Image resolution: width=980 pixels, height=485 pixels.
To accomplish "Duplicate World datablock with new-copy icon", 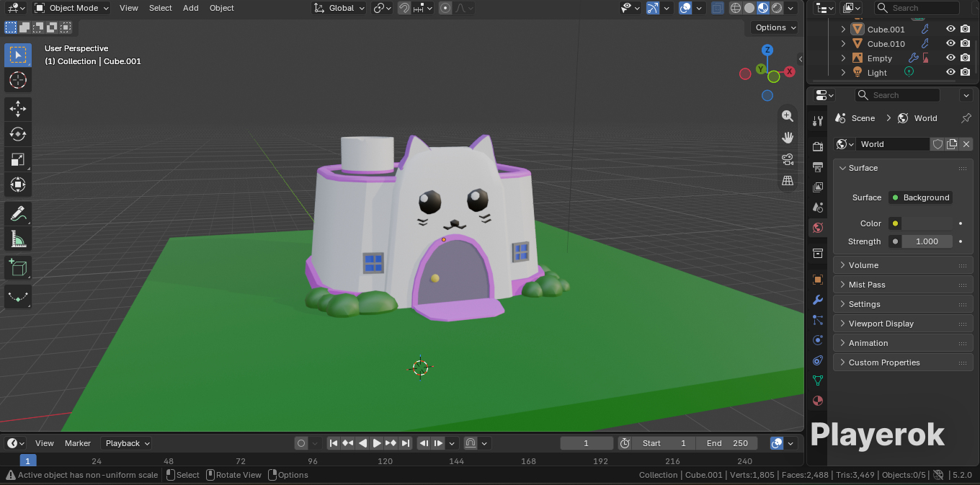I will 952,144.
